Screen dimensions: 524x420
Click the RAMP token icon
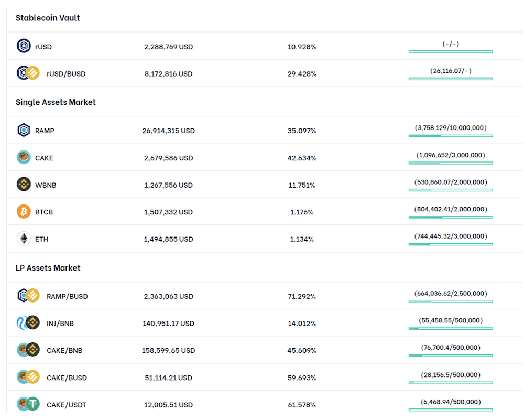[24, 130]
